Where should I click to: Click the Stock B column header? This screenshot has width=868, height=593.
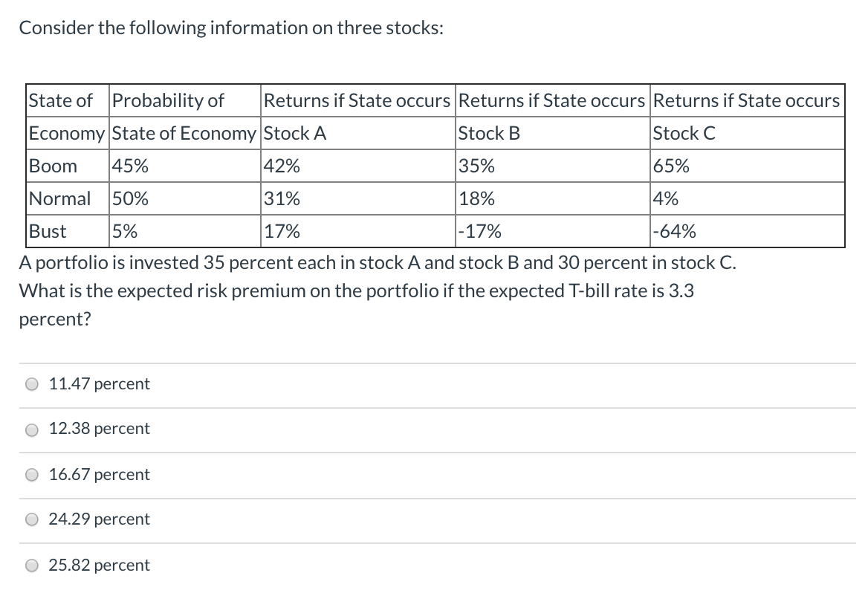point(489,134)
